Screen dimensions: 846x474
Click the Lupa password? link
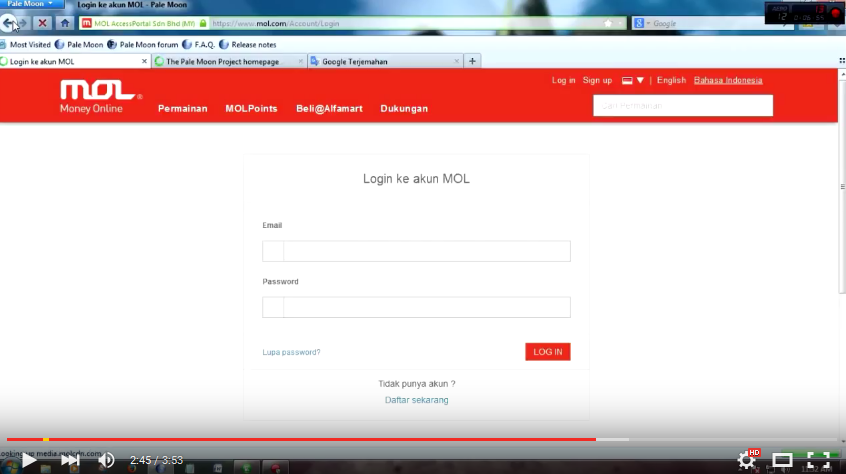click(x=291, y=352)
